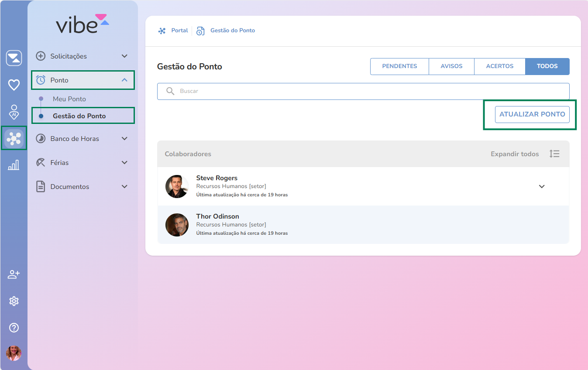Go to Portal breadcrumb link
This screenshot has height=370, width=588.
point(179,31)
